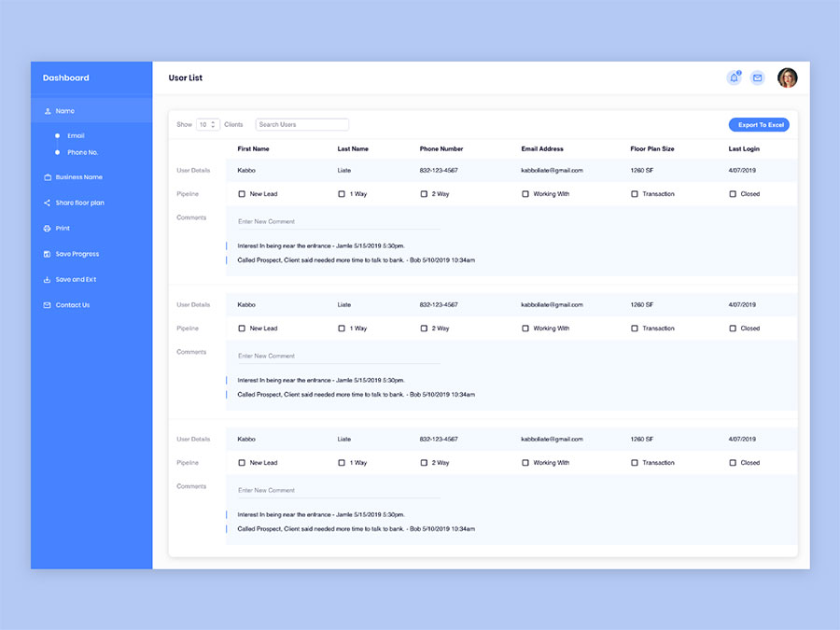Click the briefcase icon beside Business Name
Viewport: 840px width, 630px height.
(48, 177)
